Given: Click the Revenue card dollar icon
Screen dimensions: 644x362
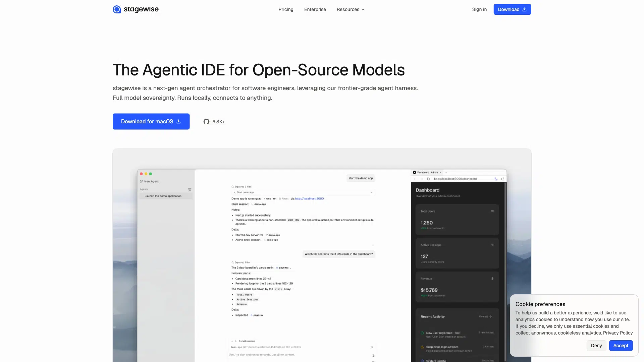Looking at the screenshot, I should click(x=492, y=279).
